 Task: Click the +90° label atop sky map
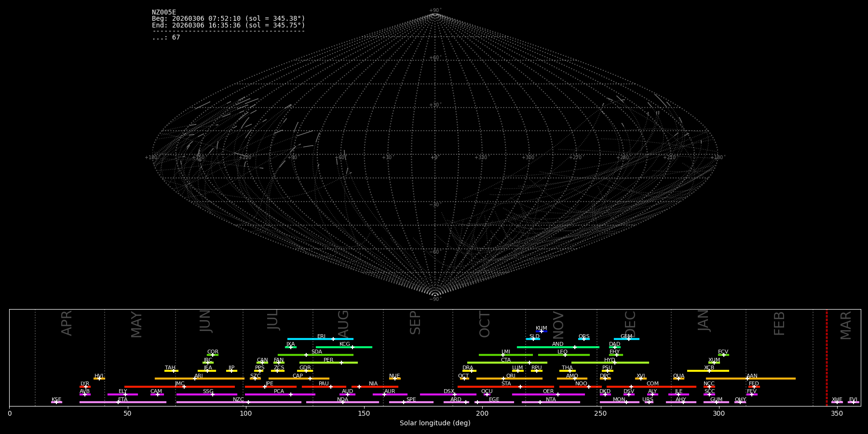point(435,11)
